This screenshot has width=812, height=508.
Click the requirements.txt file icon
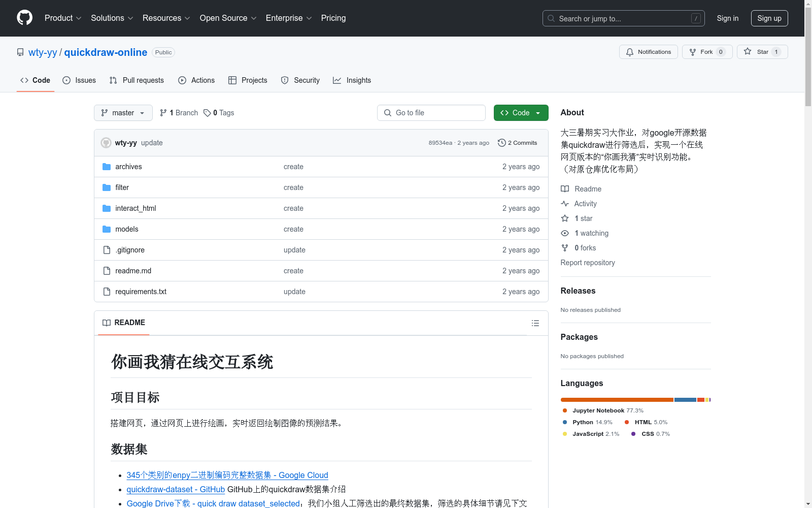tap(107, 292)
